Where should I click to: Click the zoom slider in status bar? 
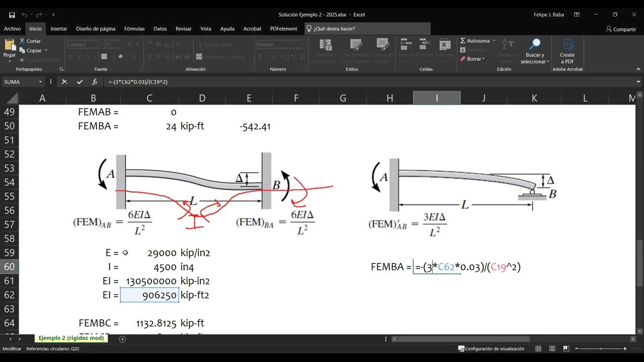(601, 349)
